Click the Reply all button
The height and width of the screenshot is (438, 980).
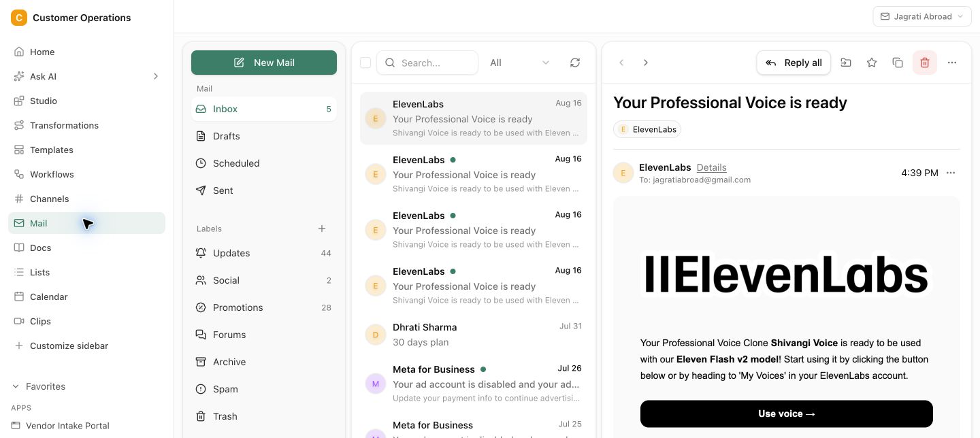coord(794,63)
